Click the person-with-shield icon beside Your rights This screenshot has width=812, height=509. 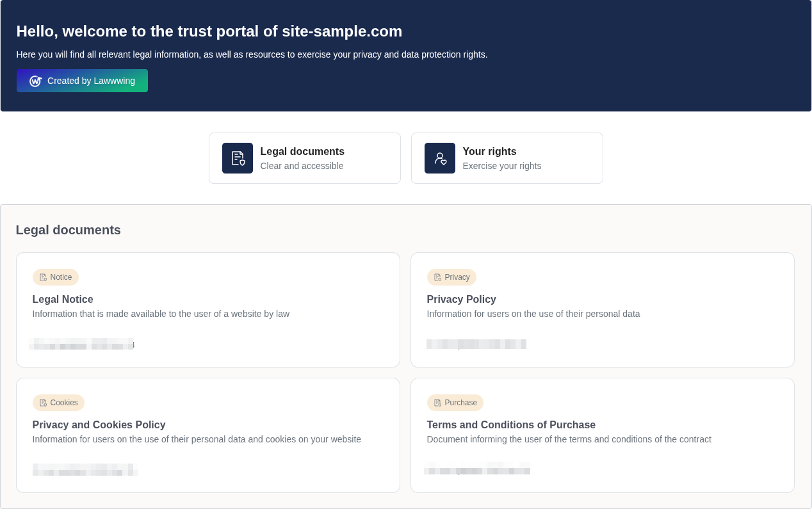(x=440, y=158)
